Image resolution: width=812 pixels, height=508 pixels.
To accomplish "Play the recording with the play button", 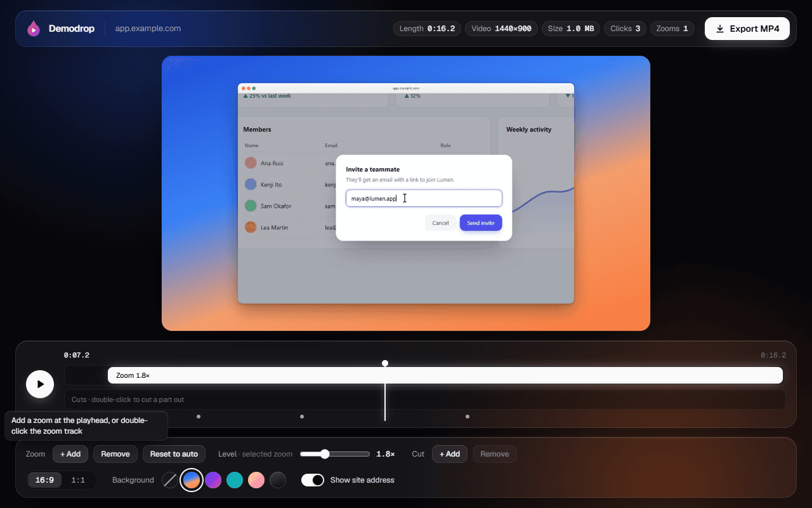I will (x=40, y=384).
